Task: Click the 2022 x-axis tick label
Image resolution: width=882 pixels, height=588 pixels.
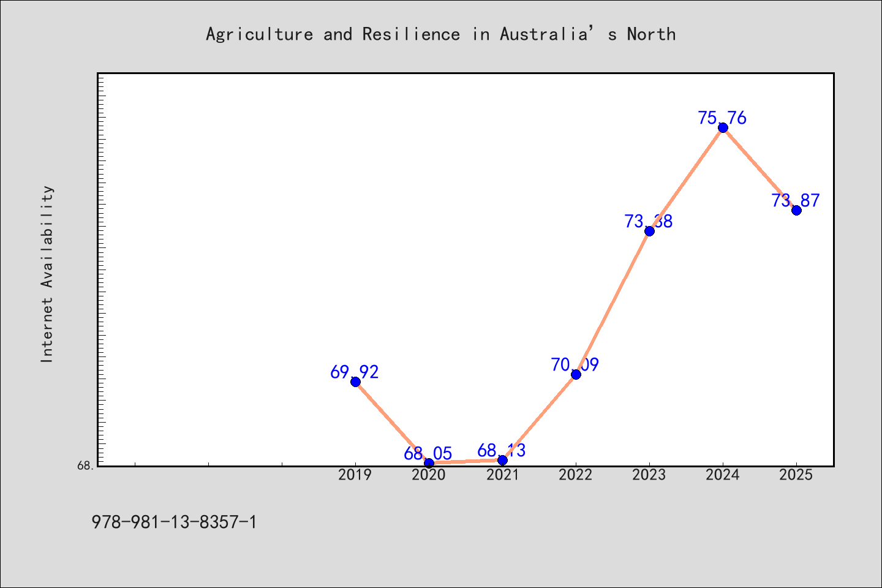Action: tap(576, 475)
